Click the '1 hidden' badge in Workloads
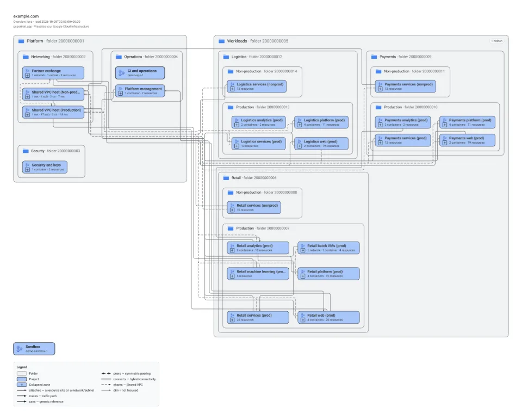Screen dimensions: 522x420 point(497,41)
